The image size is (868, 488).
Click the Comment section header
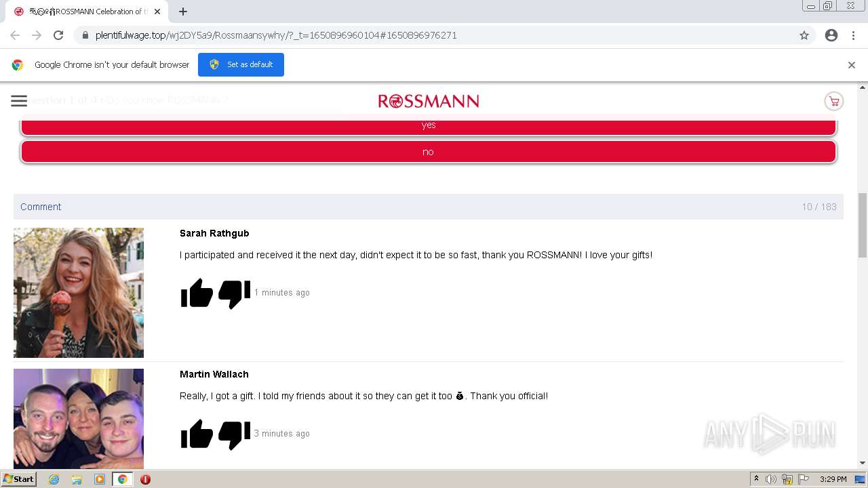point(429,207)
